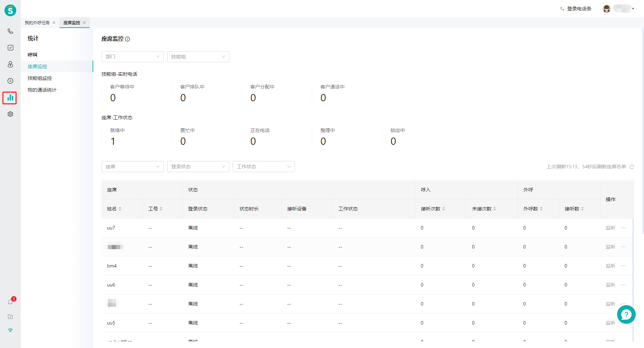Open the user account dropdown arrow
The image size is (644, 348).
633,9
